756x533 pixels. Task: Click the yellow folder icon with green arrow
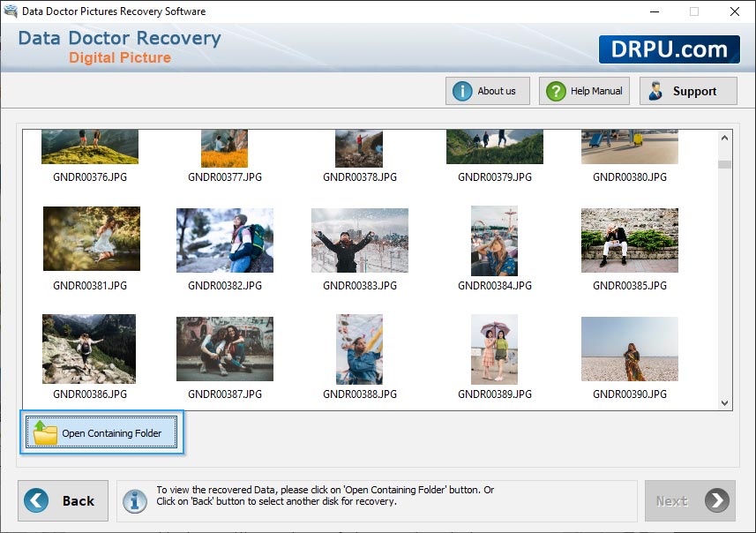(45, 432)
